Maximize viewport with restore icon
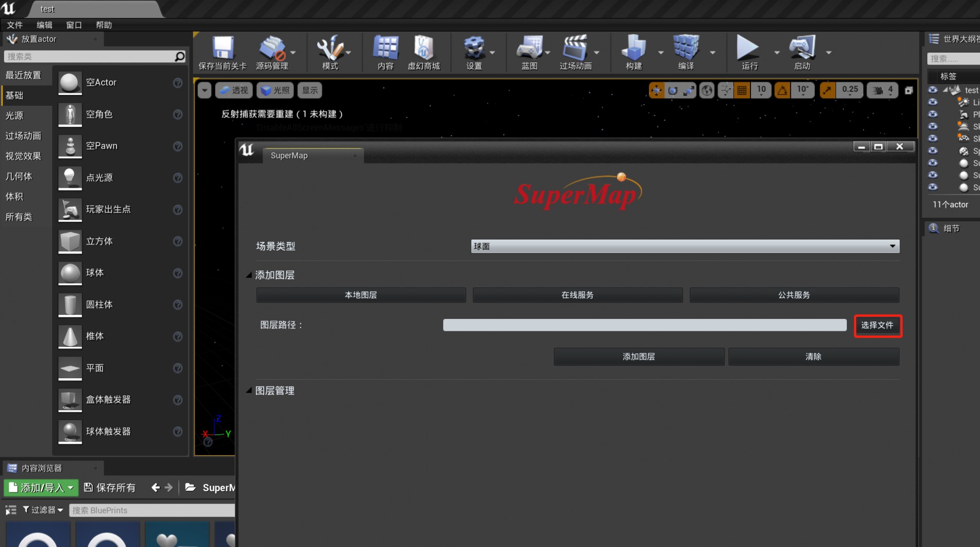Viewport: 980px width, 547px height. 909,90
